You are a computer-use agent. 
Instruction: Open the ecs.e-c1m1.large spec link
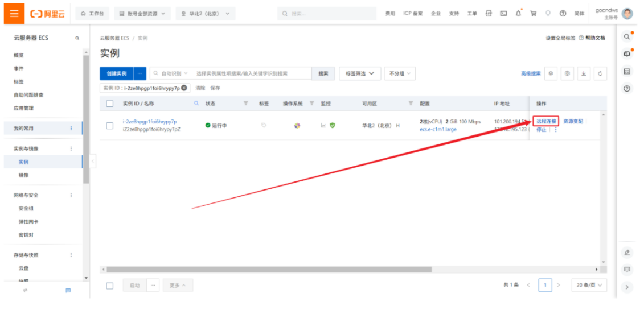(x=438, y=129)
